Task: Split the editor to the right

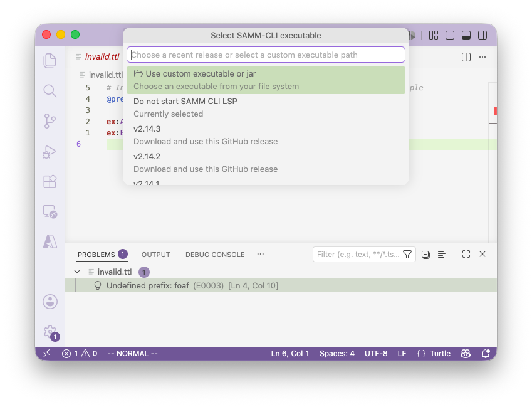Action: point(466,57)
